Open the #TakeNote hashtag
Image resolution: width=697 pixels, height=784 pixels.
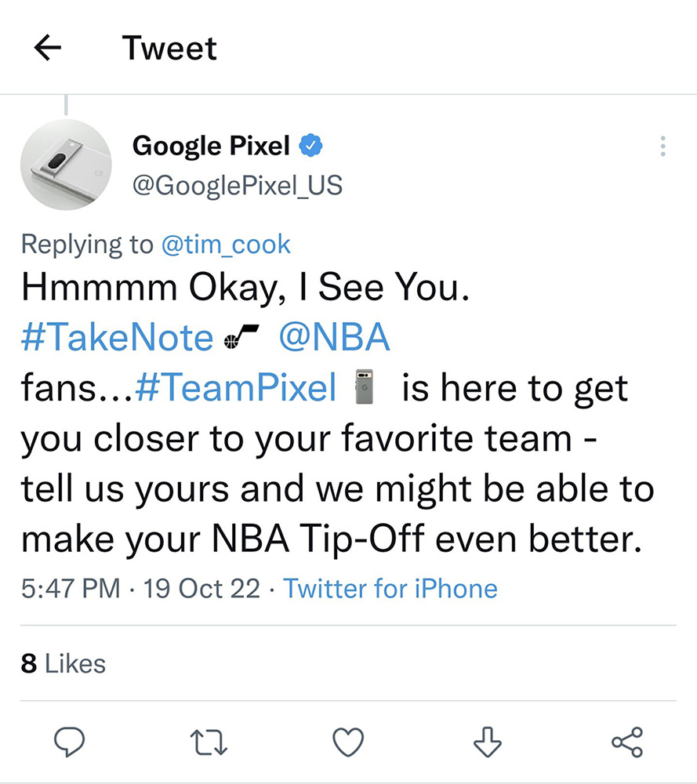pos(117,338)
